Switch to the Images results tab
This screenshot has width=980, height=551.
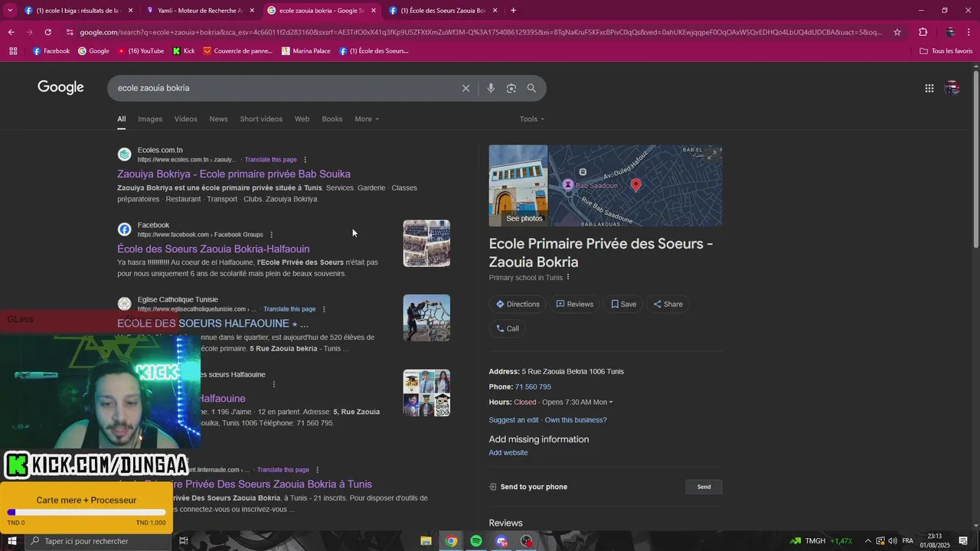pyautogui.click(x=150, y=119)
